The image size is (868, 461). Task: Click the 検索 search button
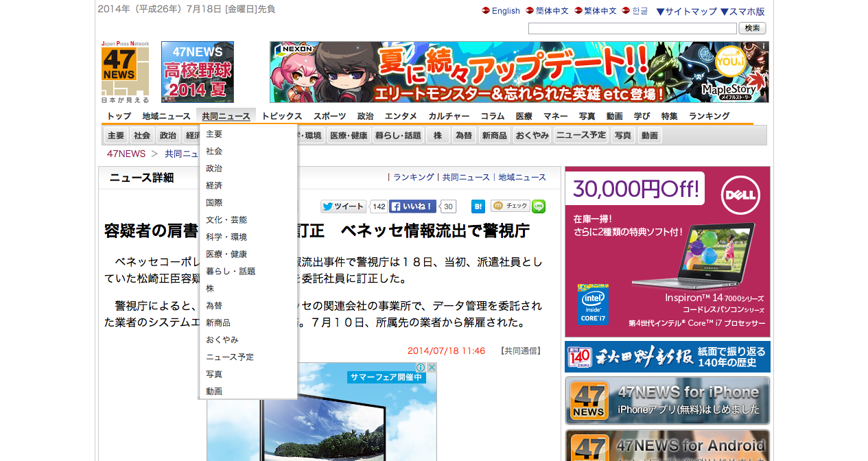752,28
